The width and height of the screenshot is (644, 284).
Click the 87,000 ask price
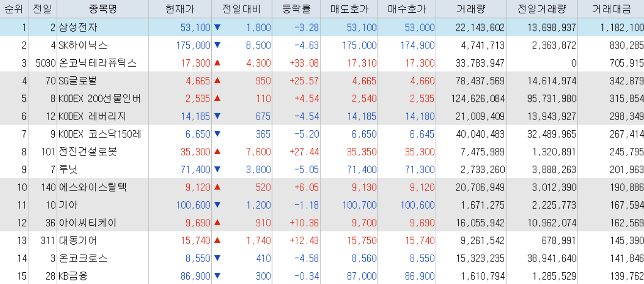point(362,276)
